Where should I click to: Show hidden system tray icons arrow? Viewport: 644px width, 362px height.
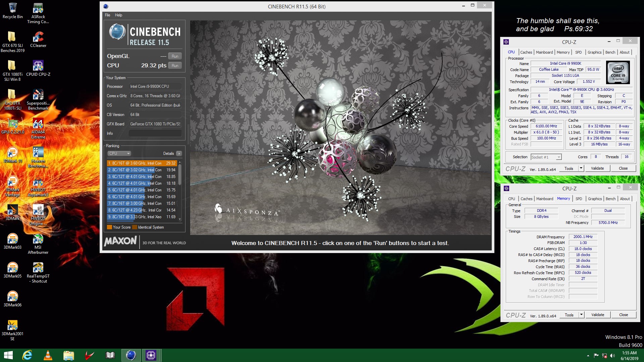point(588,356)
